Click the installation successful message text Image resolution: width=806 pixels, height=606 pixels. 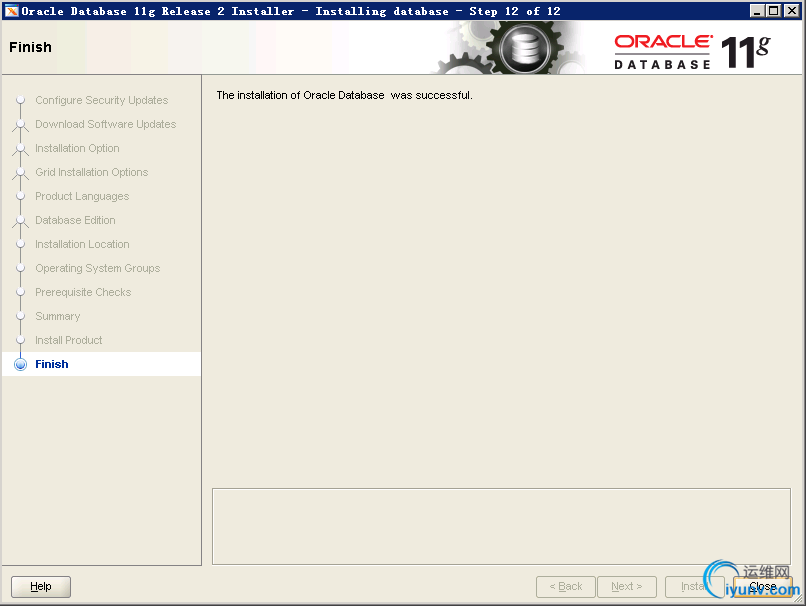click(x=344, y=95)
